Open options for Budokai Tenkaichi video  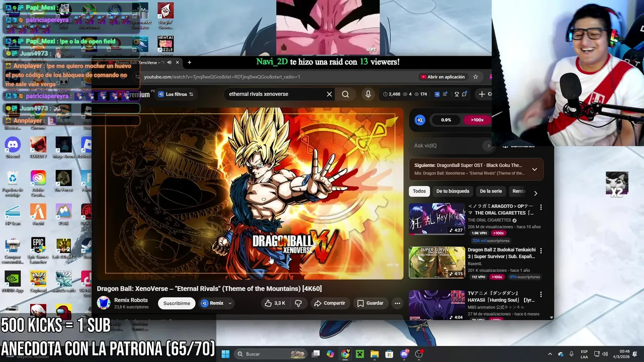click(x=541, y=250)
